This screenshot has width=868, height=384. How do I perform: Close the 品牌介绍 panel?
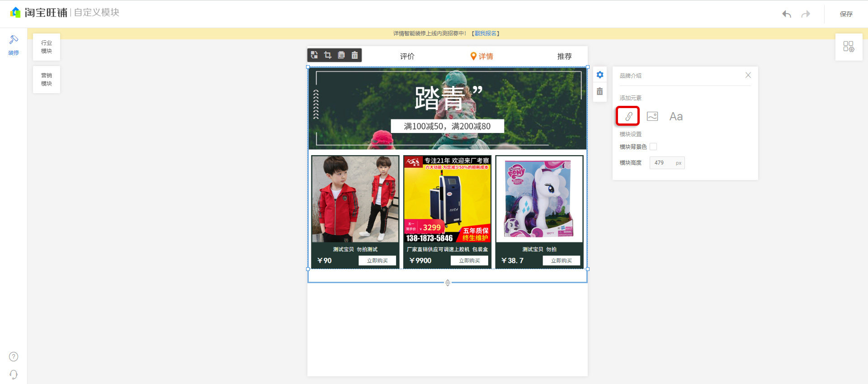tap(748, 75)
